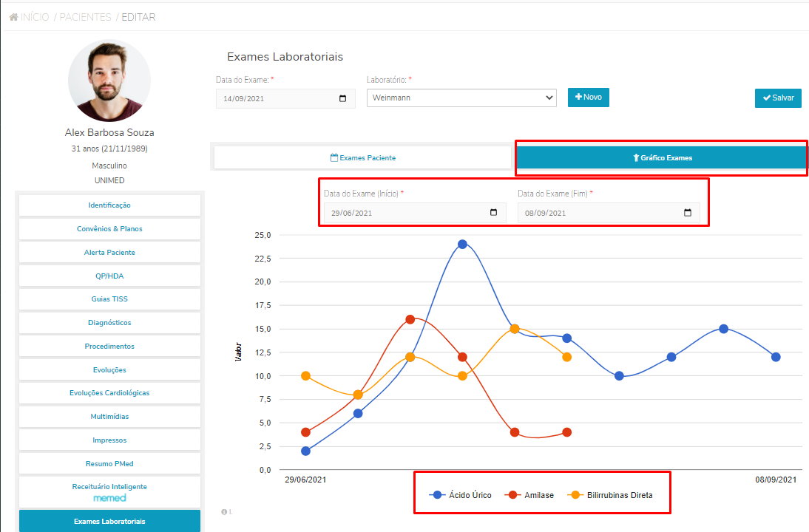809x532 pixels.
Task: Toggle Amilase series in legend
Action: click(530, 495)
